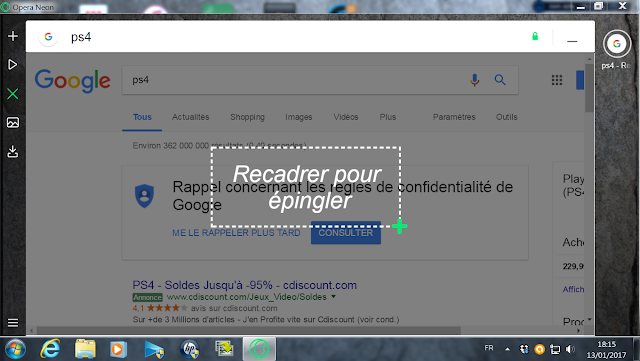Select the Actualités tab

(191, 117)
